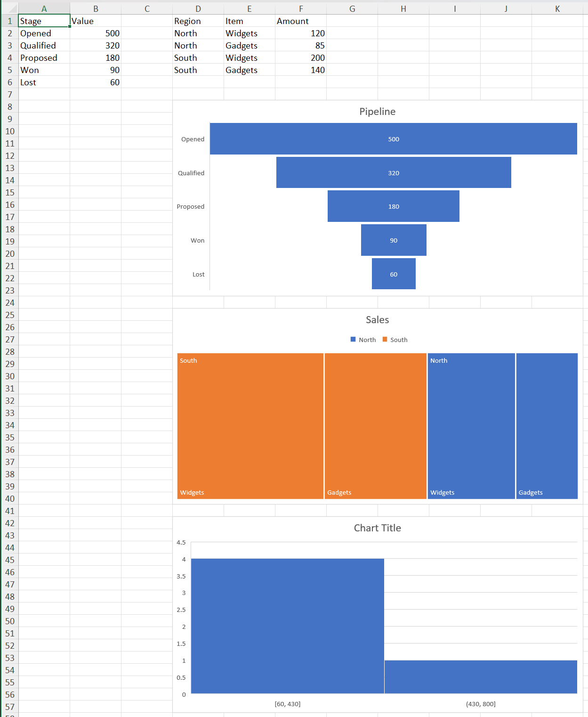The image size is (588, 717).
Task: Click the 'Amount' header cell
Action: pyautogui.click(x=301, y=21)
